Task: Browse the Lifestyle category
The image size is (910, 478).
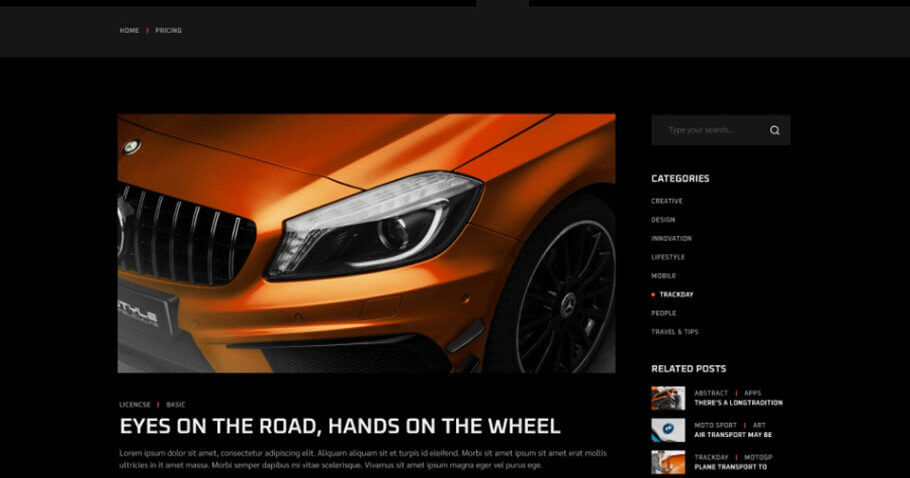Action: [668, 257]
